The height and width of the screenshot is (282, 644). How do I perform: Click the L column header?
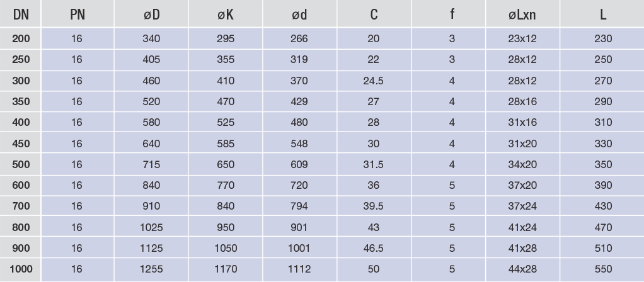coord(603,14)
